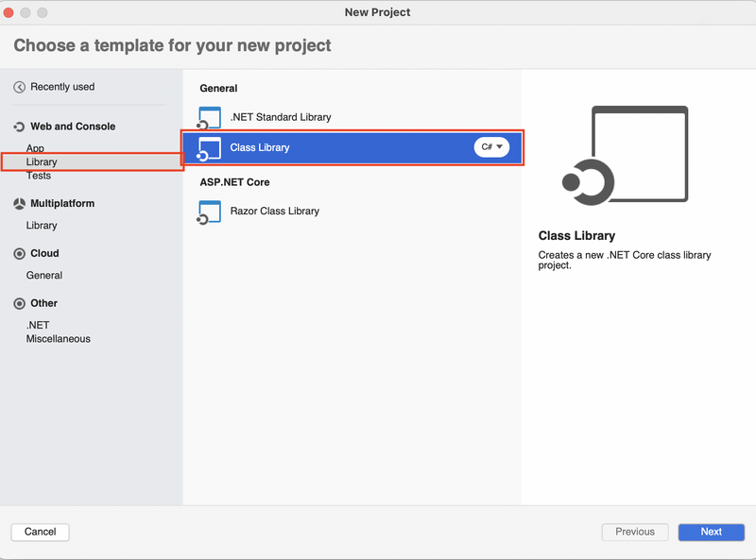
Task: Click the Recently used clock icon
Action: click(19, 87)
